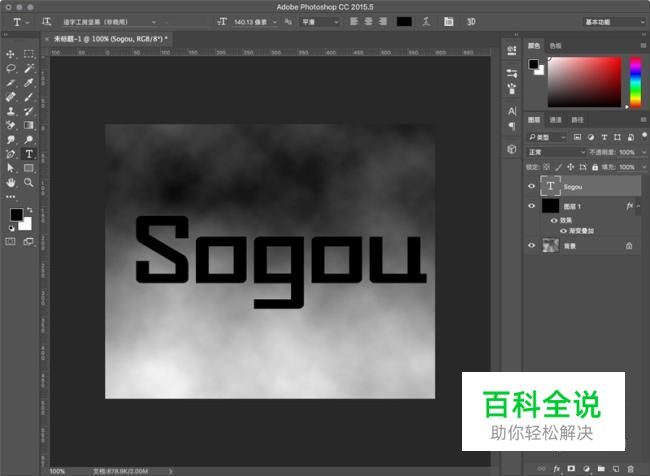Hide the Sogou text layer
The height and width of the screenshot is (476, 650).
point(531,186)
